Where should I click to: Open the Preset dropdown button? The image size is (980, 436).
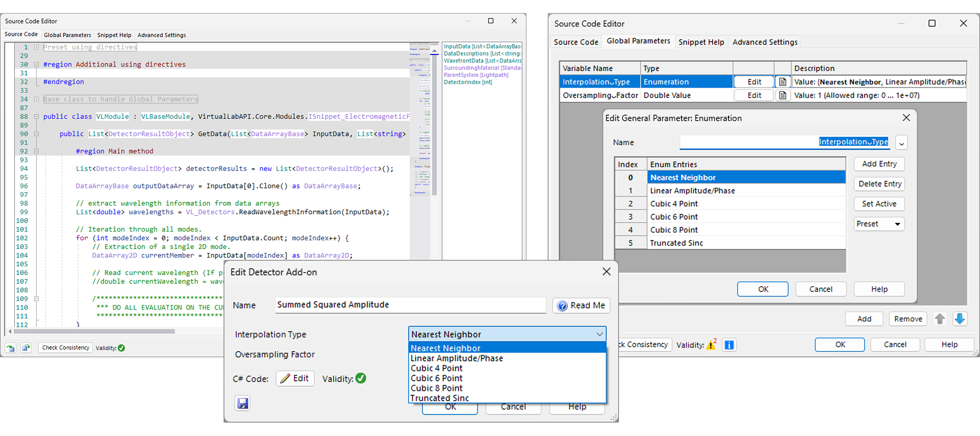(x=879, y=224)
